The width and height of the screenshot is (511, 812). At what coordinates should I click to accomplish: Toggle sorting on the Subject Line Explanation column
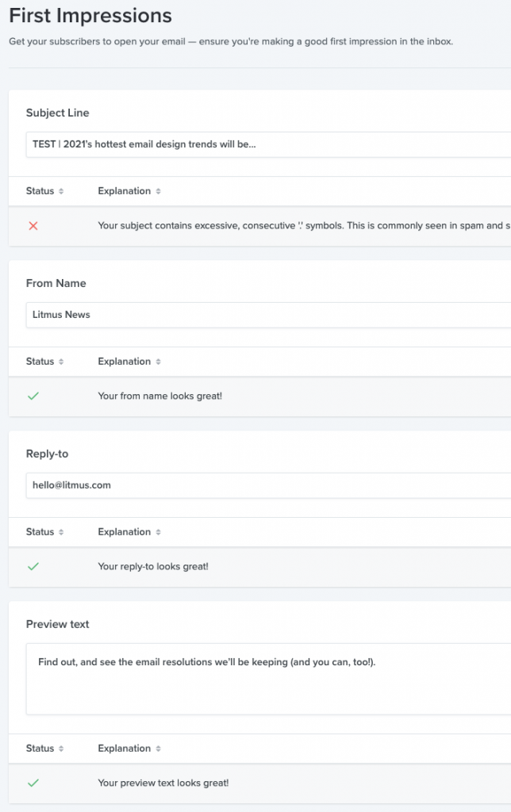pyautogui.click(x=159, y=190)
